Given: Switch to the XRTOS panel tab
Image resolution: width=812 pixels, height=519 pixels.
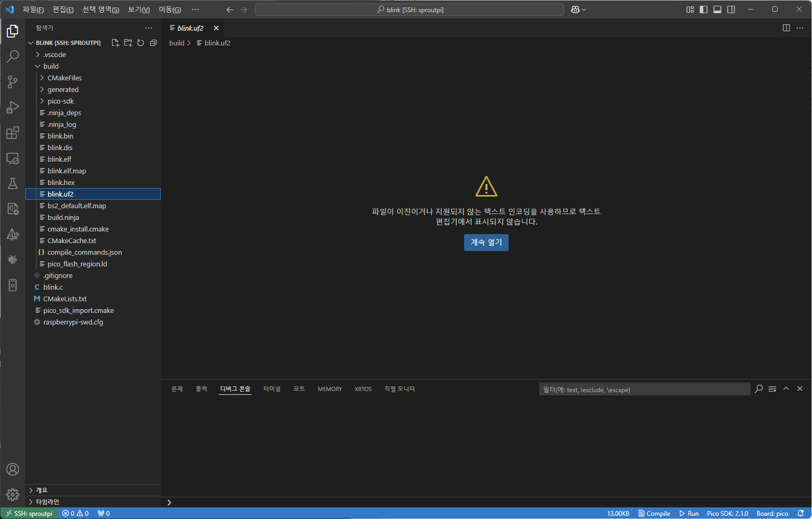Looking at the screenshot, I should pos(363,389).
